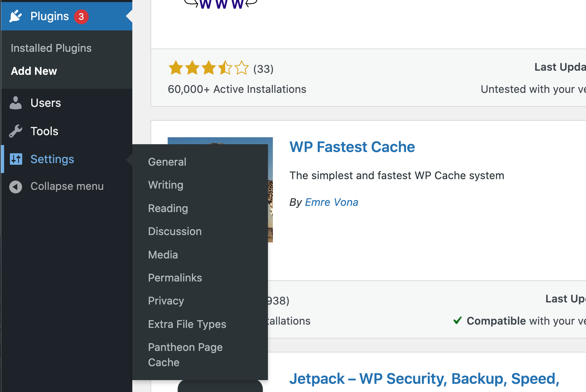Go to Writing settings
The image size is (586, 392).
[166, 185]
